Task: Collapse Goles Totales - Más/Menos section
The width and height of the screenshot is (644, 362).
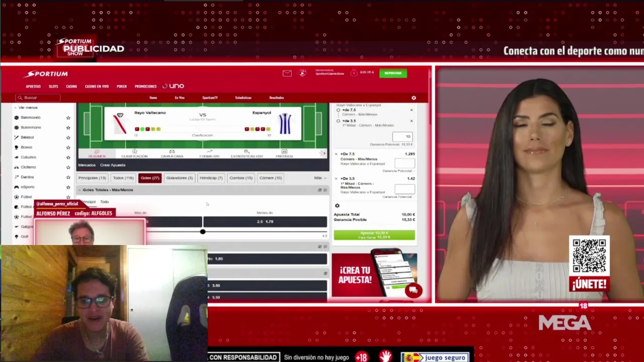Action: tap(79, 190)
